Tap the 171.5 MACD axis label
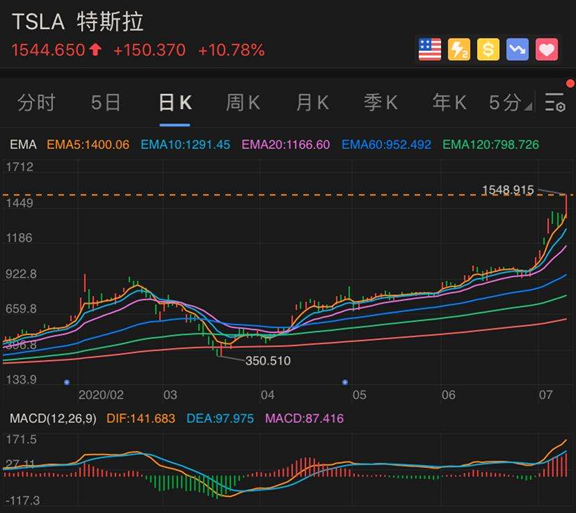 coord(21,440)
